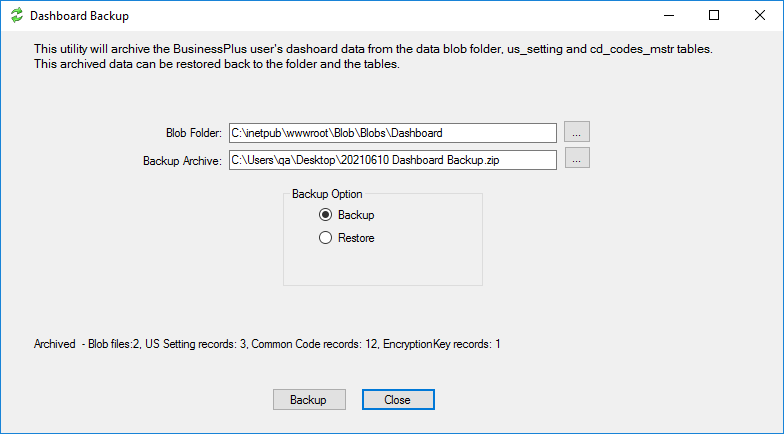Close the window using the title bar X
This screenshot has width=784, height=434.
coord(760,16)
